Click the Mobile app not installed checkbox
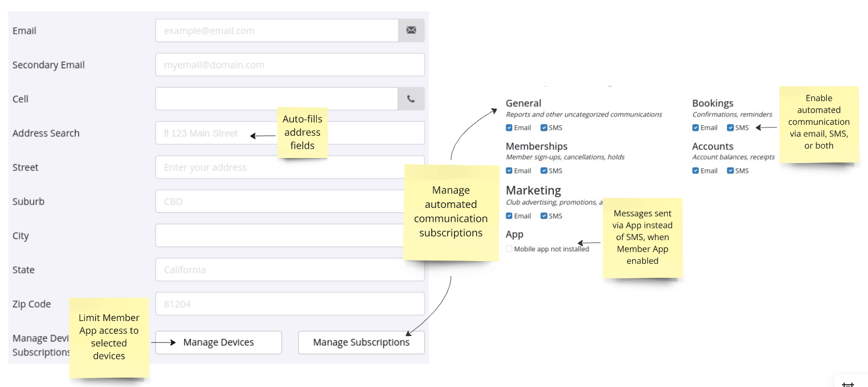Image resolution: width=868 pixels, height=387 pixels. (x=509, y=249)
